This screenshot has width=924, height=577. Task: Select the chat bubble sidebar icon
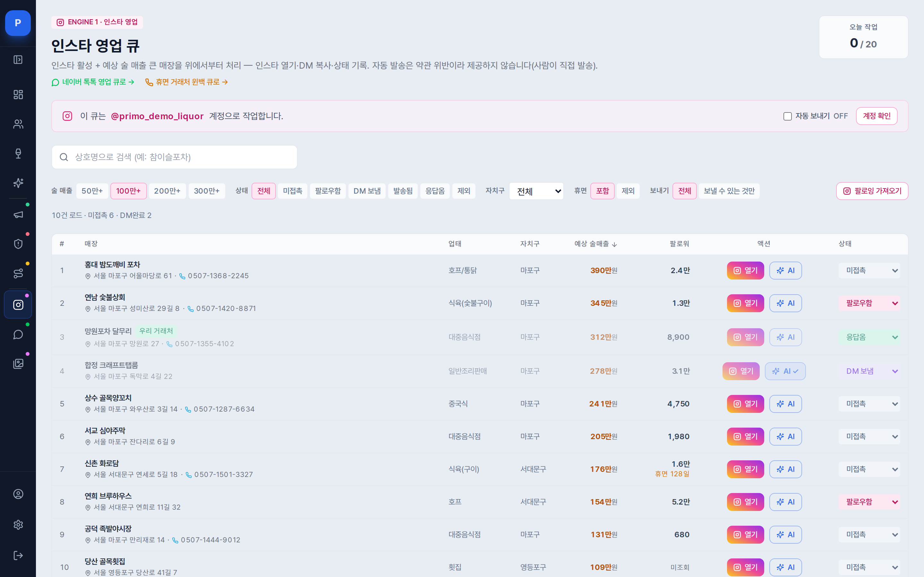coord(18,334)
